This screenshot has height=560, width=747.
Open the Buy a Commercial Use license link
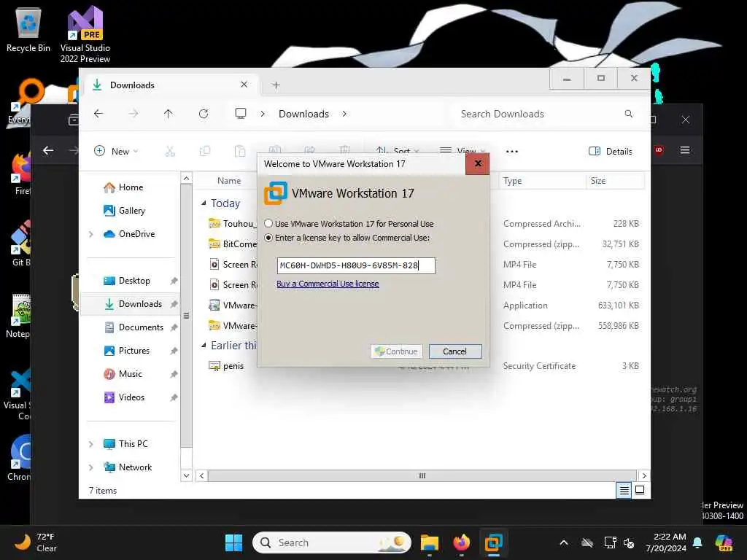point(328,284)
